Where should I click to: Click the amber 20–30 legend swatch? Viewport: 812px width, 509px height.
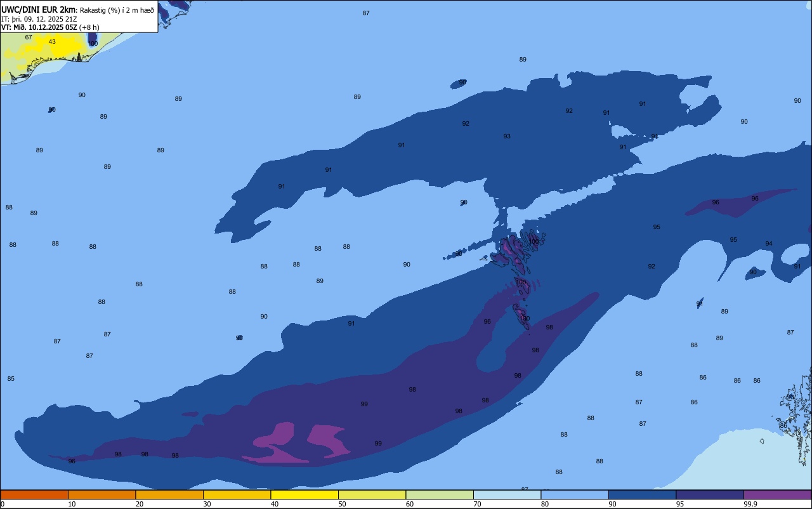[169, 494]
